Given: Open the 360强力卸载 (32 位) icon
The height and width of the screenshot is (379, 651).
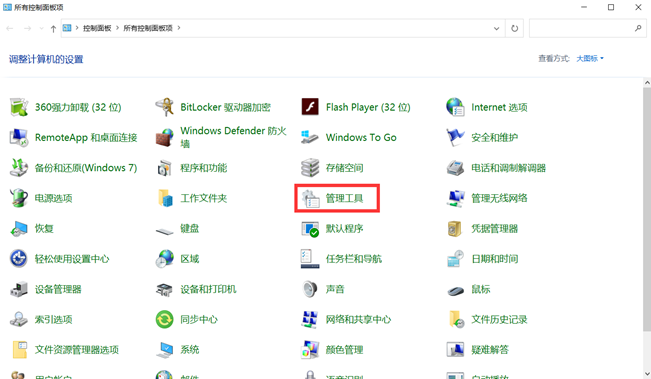Looking at the screenshot, I should tap(19, 107).
